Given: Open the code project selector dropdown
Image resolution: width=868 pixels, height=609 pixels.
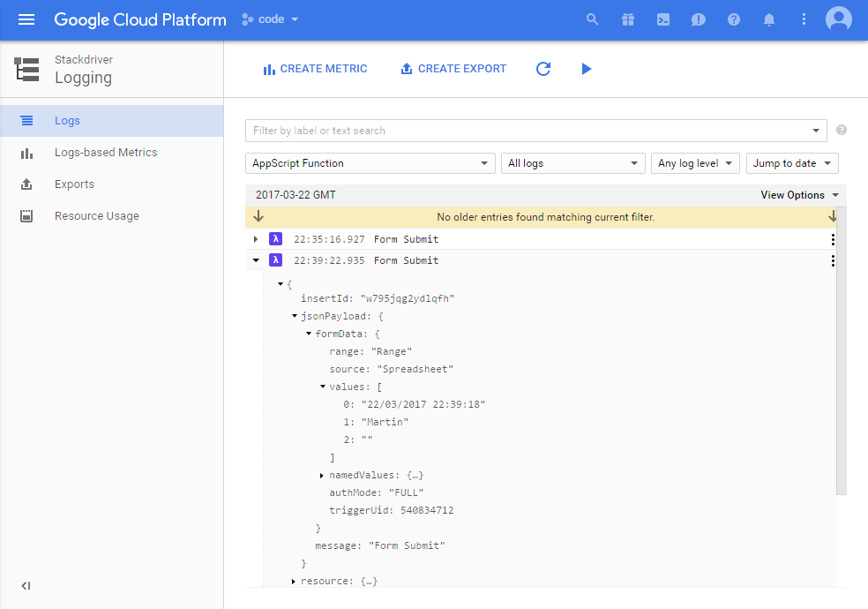Looking at the screenshot, I should pos(270,19).
